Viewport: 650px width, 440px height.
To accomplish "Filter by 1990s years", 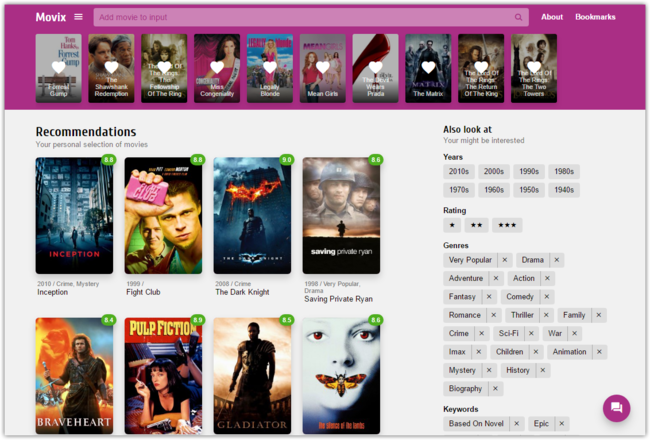I will tap(529, 172).
